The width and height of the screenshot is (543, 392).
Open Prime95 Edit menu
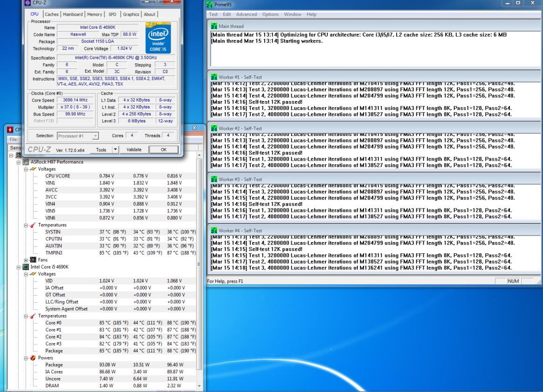(227, 14)
